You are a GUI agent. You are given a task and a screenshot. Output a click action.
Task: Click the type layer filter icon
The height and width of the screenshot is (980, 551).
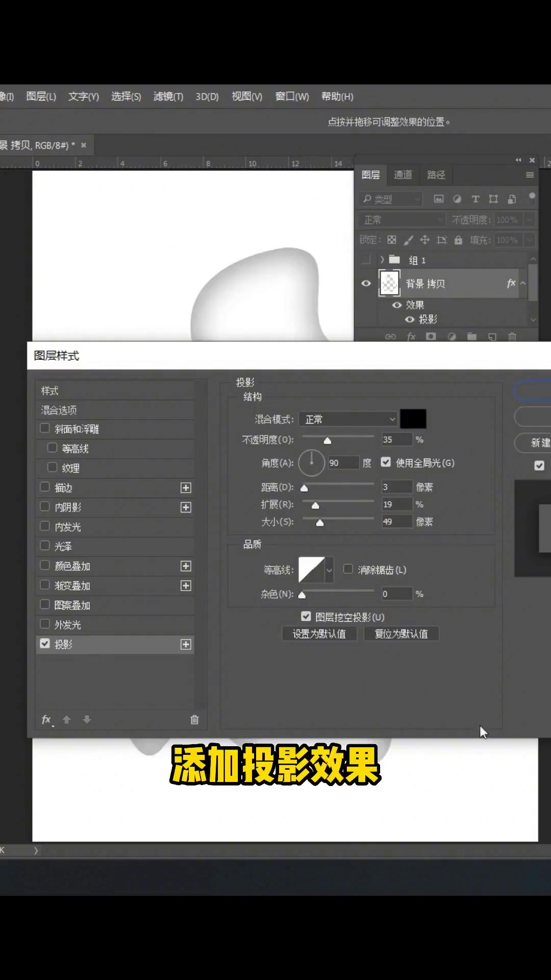tap(475, 199)
